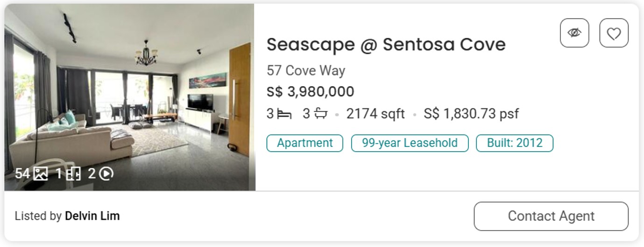
Task: Click the "Listed by" label text
Action: tap(38, 216)
